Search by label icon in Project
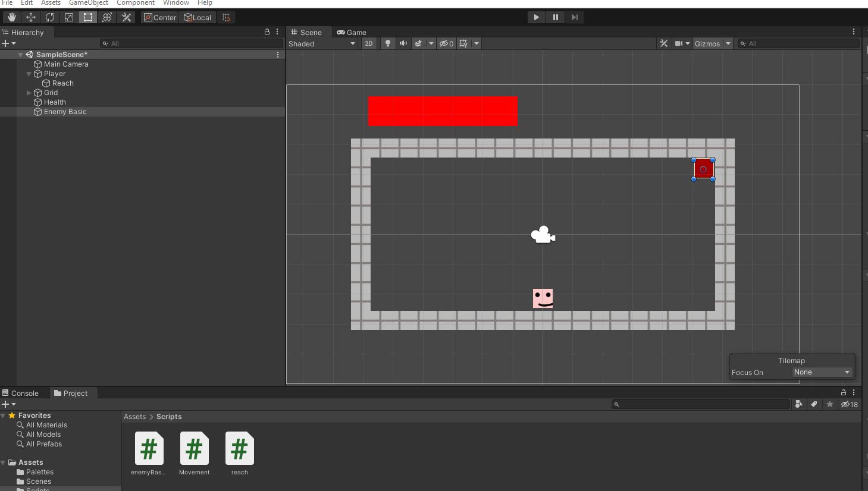868x491 pixels. point(814,404)
